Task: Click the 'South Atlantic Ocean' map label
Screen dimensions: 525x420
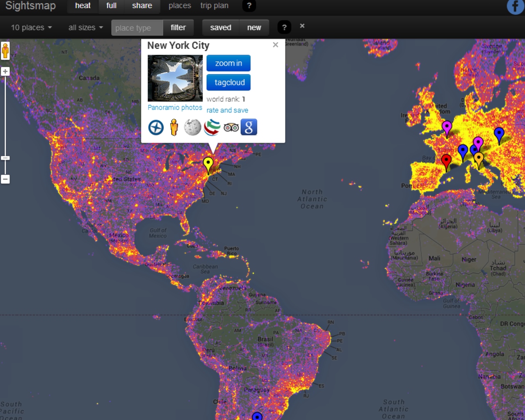Action: point(394,409)
